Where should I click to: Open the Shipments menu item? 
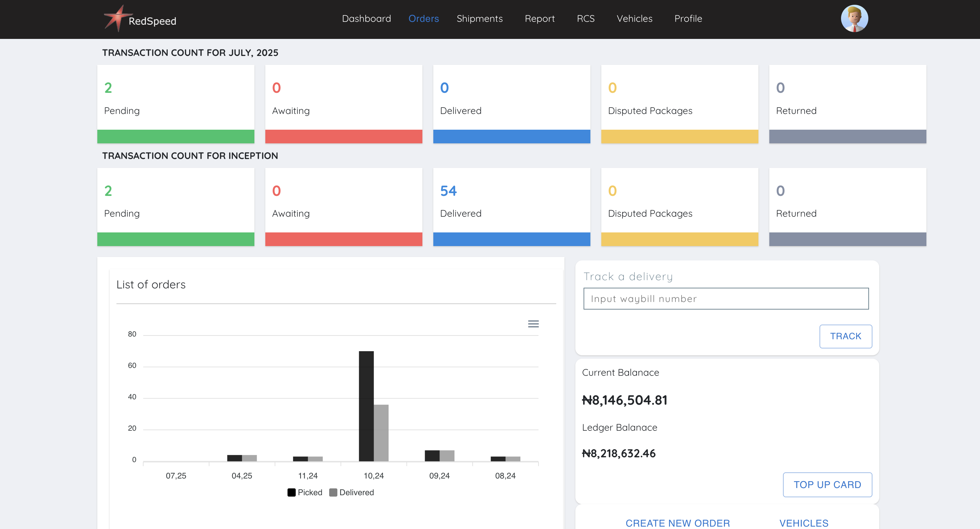click(479, 19)
